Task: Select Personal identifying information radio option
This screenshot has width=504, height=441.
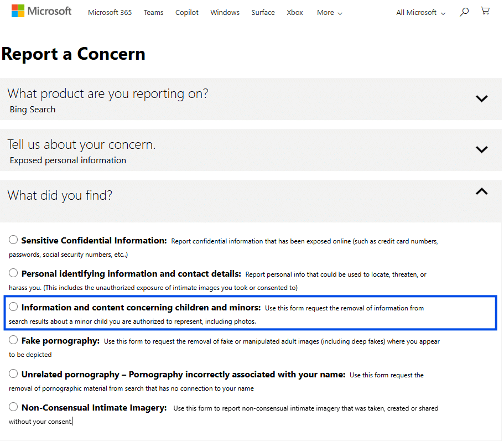Action: 13,273
